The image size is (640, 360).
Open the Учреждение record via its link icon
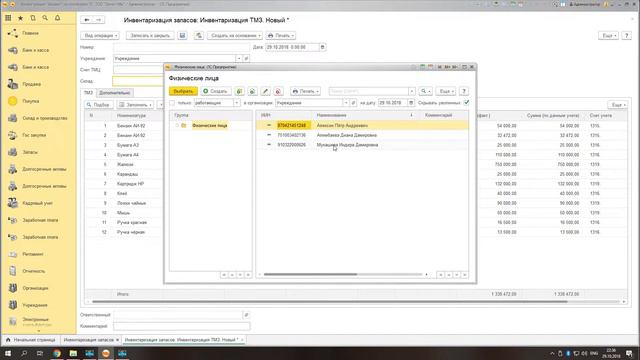[246, 58]
